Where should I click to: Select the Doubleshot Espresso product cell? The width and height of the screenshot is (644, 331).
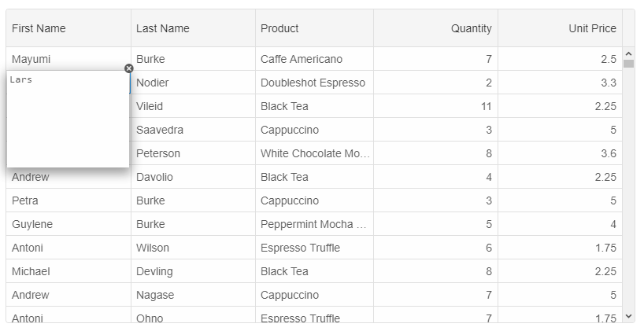tap(315, 83)
